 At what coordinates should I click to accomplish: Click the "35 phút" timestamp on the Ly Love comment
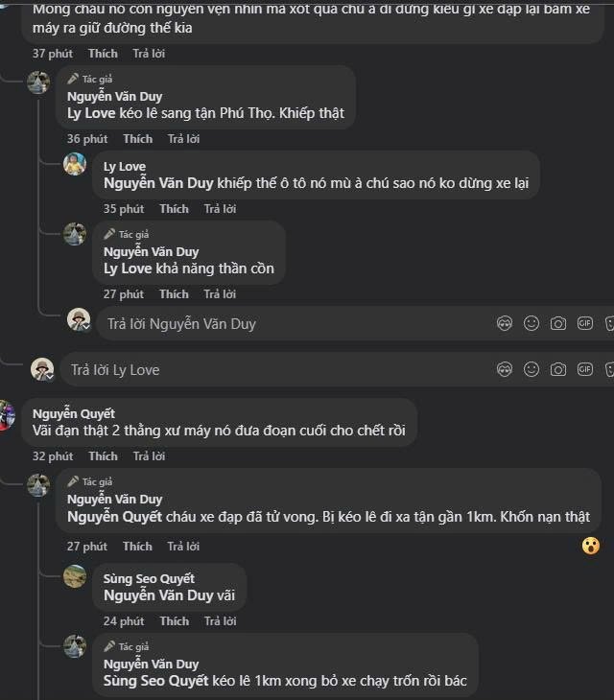124,209
